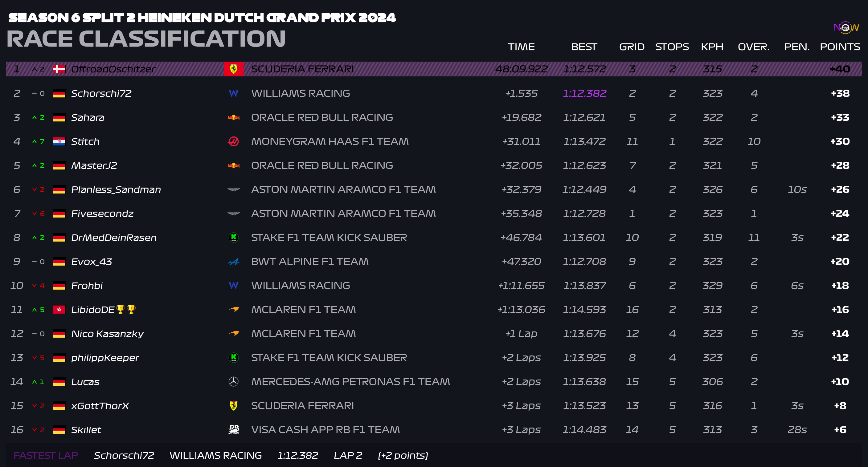The width and height of the screenshot is (868, 467).
Task: Select driver name Planless_Sandman
Action: (x=116, y=189)
